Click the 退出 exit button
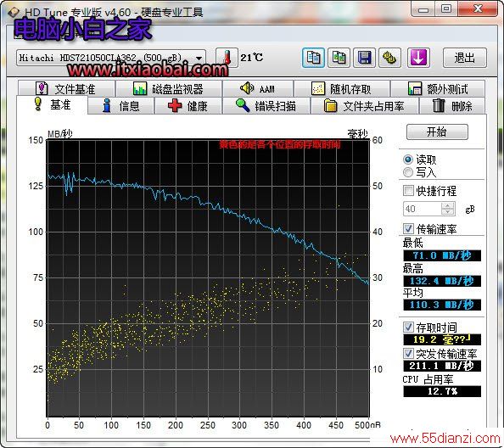 464,58
